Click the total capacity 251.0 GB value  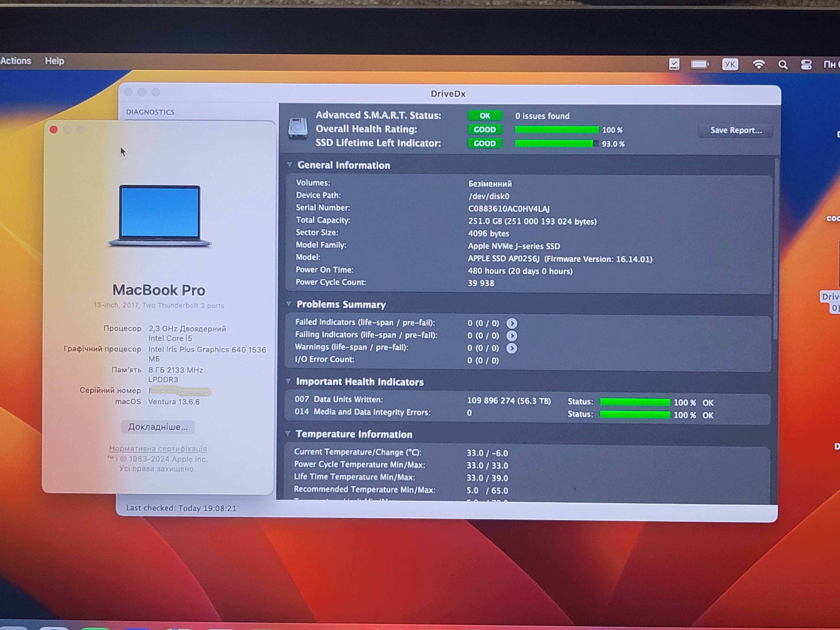[x=532, y=221]
